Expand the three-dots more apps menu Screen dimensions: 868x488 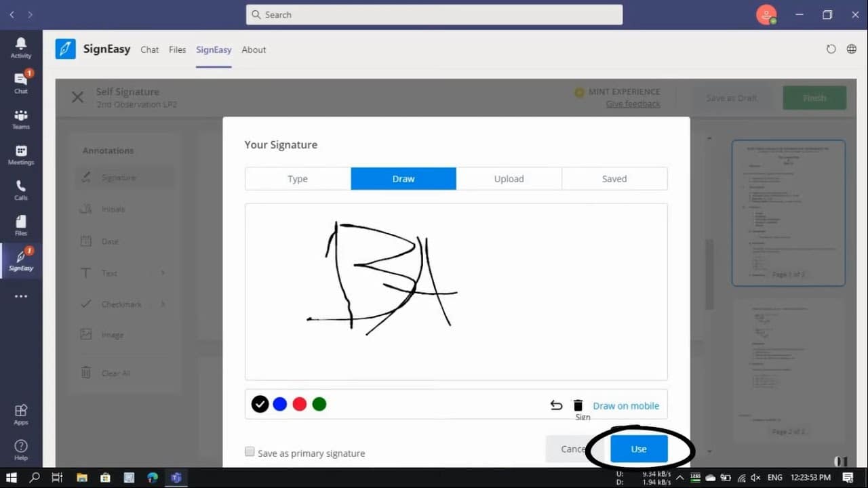pos(21,296)
